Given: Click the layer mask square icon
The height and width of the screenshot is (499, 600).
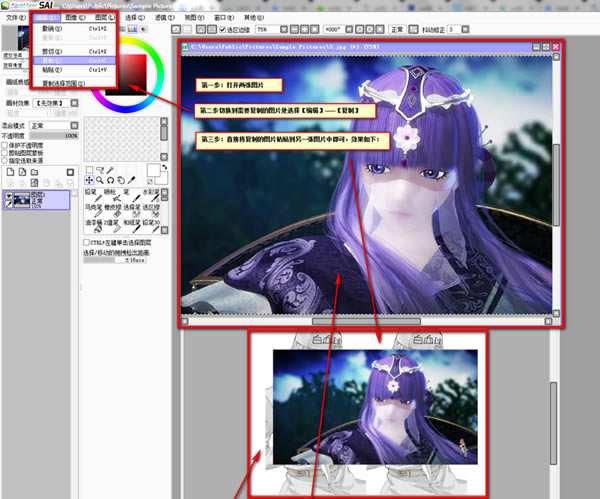Looking at the screenshot, I should click(x=70, y=172).
